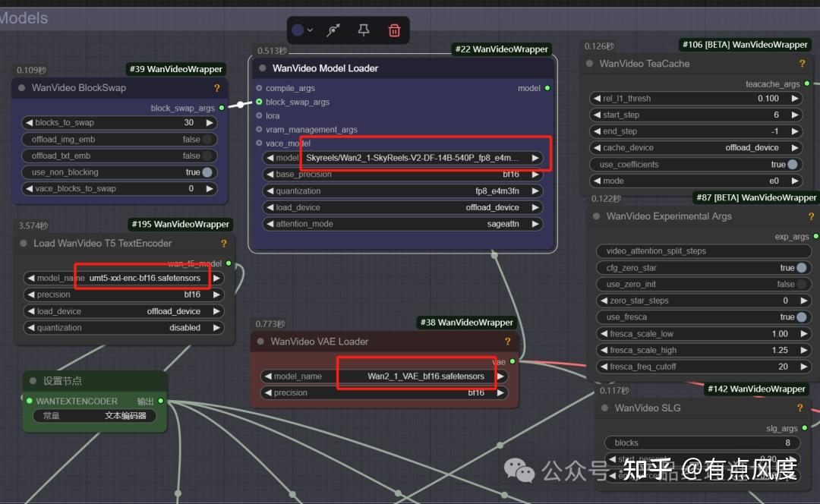Click the lora input connector
This screenshot has height=504, width=820.
coord(259,115)
